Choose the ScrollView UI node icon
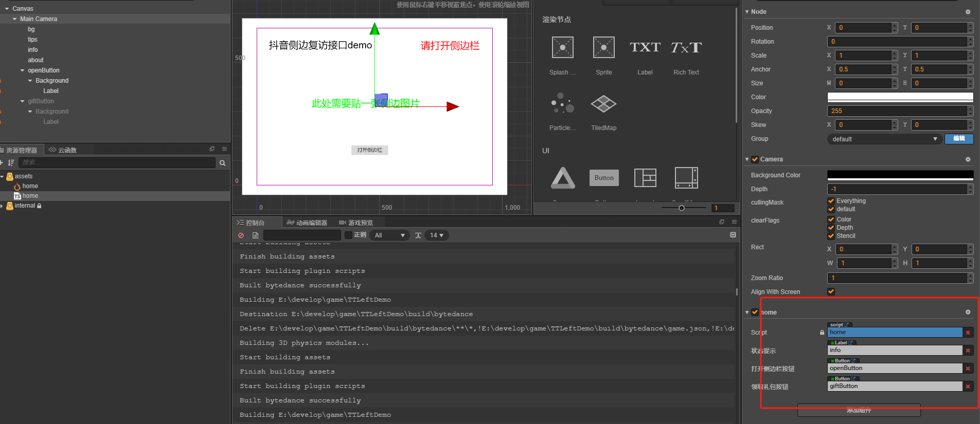The width and height of the screenshot is (980, 424). [686, 178]
